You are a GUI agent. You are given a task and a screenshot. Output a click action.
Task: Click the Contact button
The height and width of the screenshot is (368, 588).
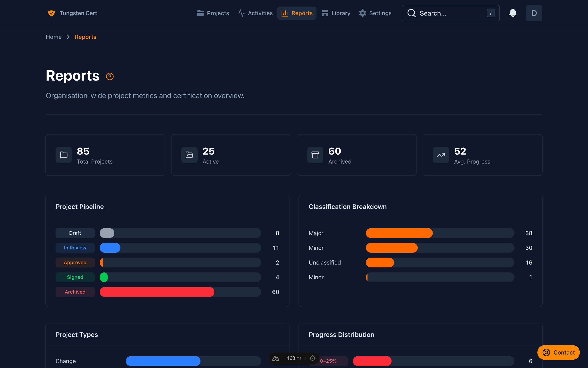pyautogui.click(x=558, y=352)
